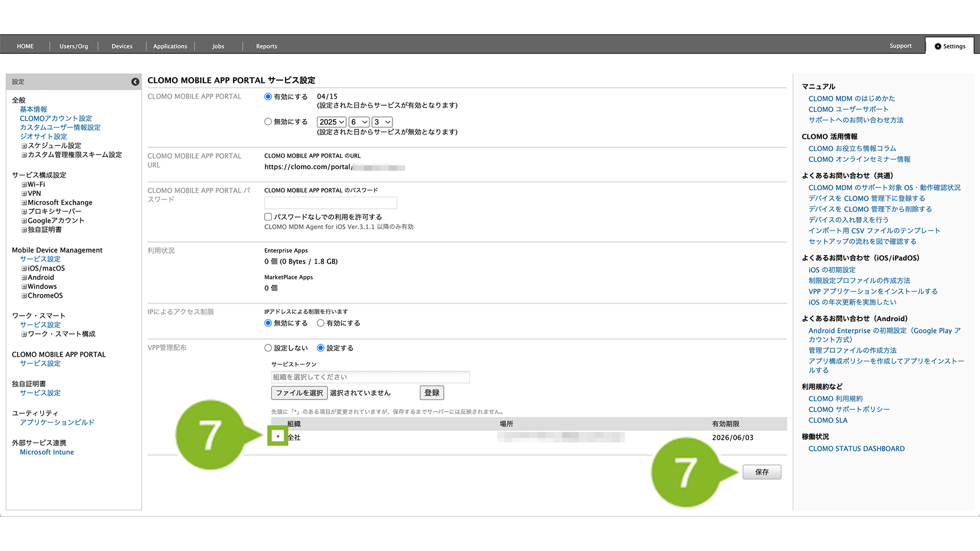
Task: Check パスワードなしでの利用を許可する checkbox
Action: click(x=268, y=217)
